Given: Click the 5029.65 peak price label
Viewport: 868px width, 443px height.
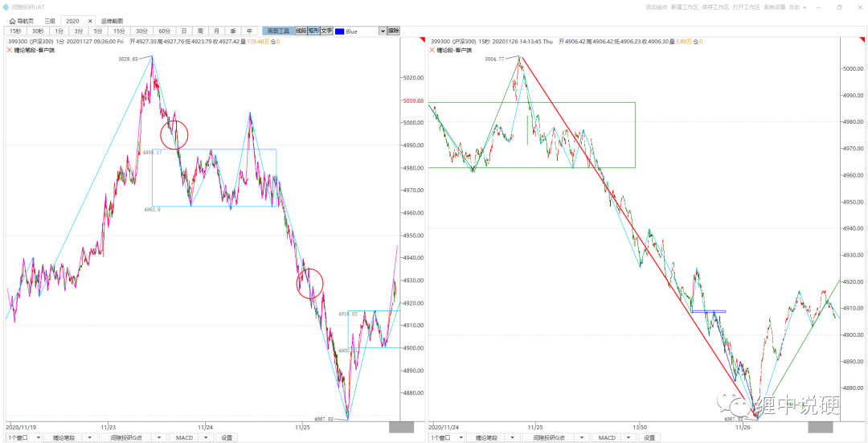Looking at the screenshot, I should [127, 58].
